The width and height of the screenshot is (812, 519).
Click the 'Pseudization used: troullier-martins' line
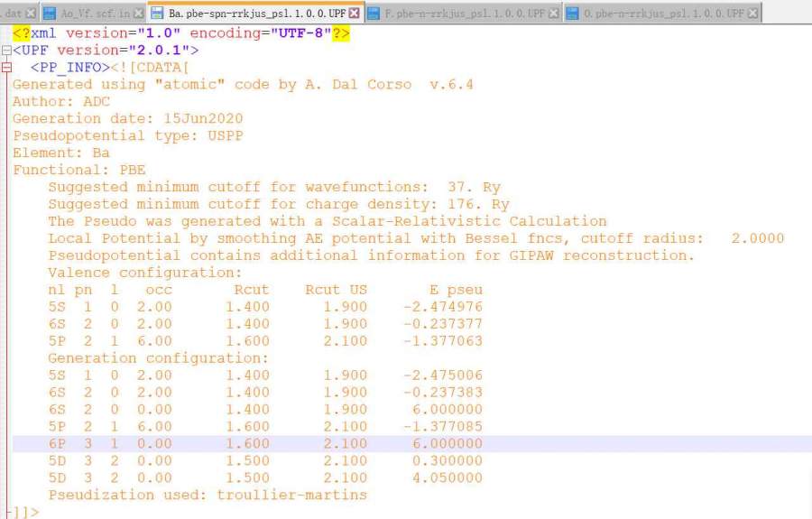coord(208,495)
